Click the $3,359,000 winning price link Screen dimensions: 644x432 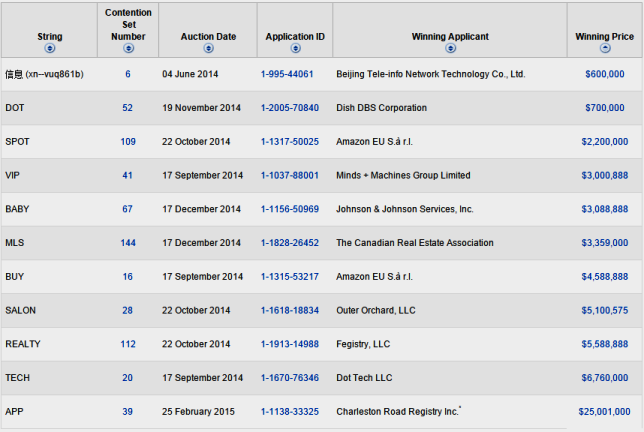coord(605,243)
